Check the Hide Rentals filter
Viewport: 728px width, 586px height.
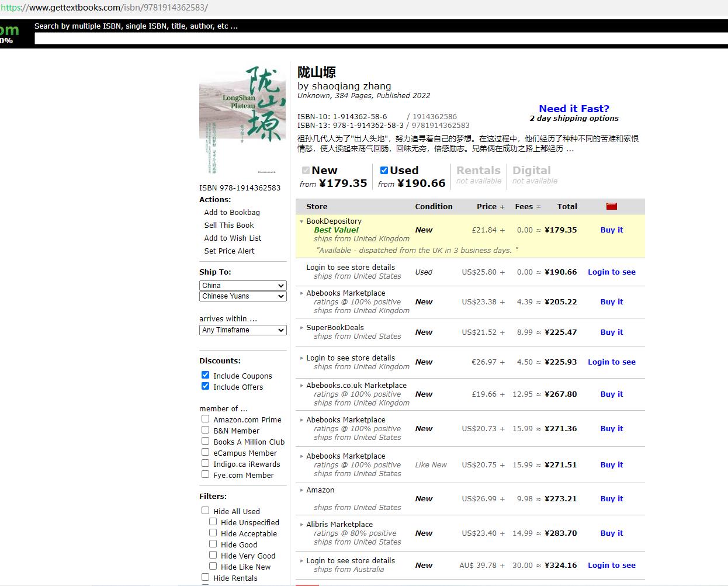205,577
